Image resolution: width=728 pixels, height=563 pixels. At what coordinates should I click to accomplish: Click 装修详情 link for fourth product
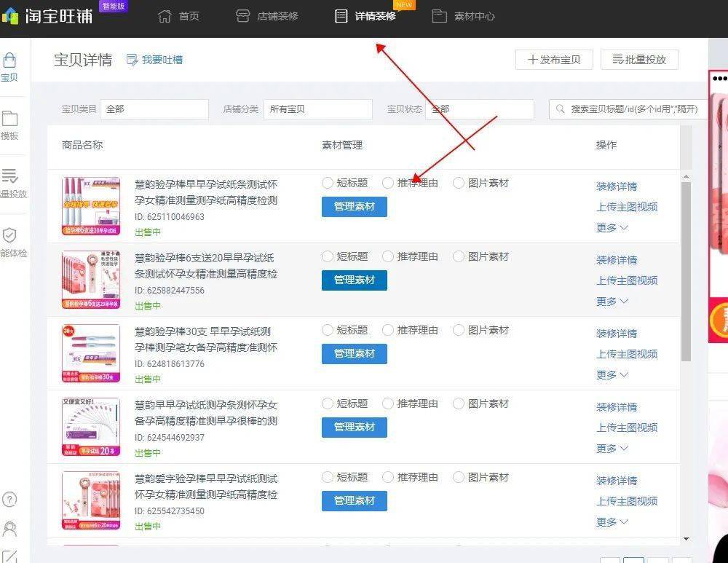tap(617, 407)
